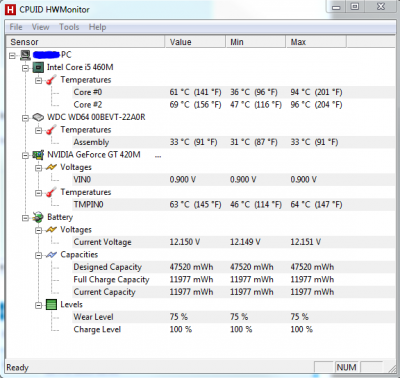Click the thermometer icon beside CPU Temperatures

click(51, 80)
